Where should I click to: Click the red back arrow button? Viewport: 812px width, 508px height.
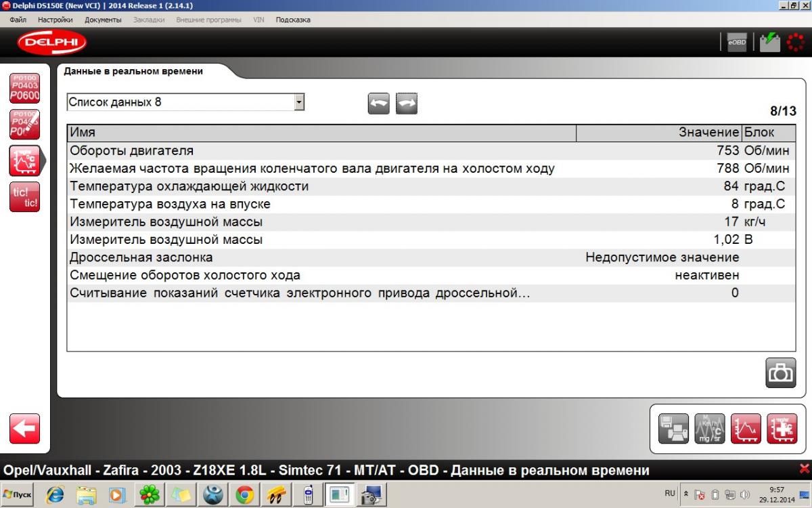point(24,429)
